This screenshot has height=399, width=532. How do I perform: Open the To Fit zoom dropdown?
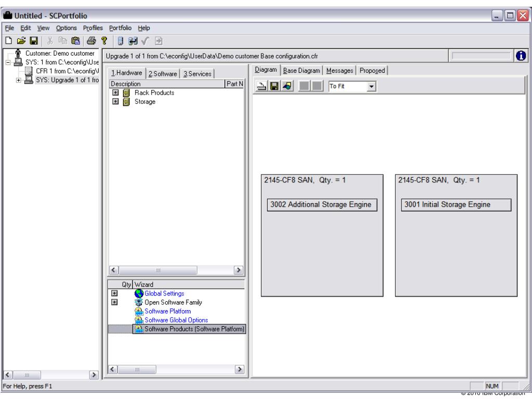[371, 87]
